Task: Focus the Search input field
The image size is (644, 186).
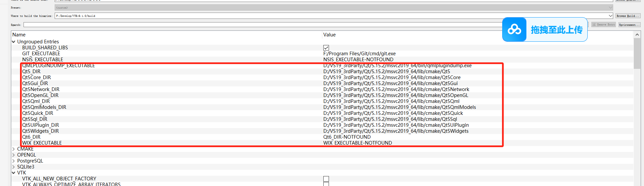Action: [x=263, y=24]
